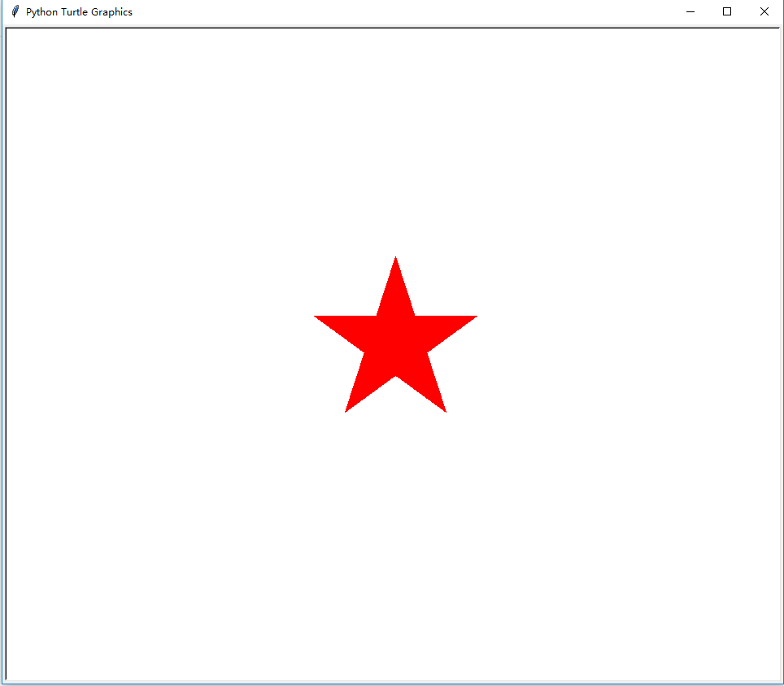Click the white canvas below the star

395,529
